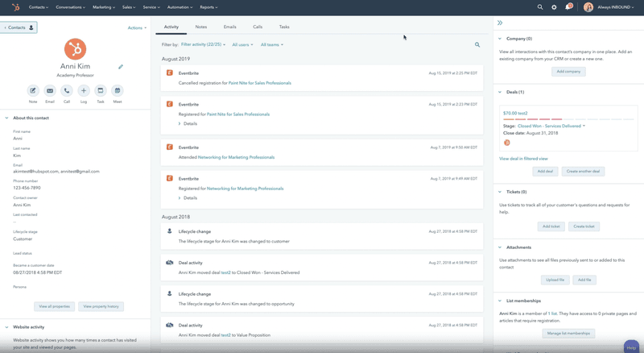Expand Details under Registered for Paint Nite
The width and height of the screenshot is (644, 353).
188,123
